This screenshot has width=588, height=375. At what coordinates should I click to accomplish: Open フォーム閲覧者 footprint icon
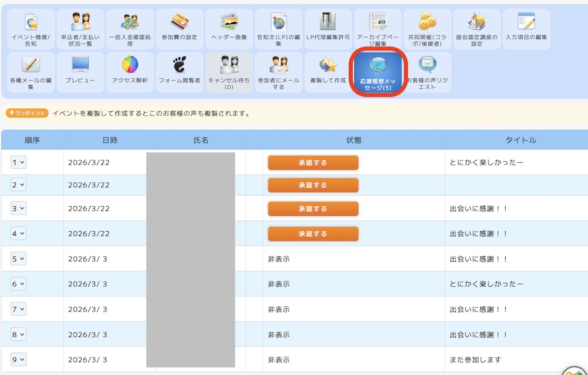tap(179, 72)
